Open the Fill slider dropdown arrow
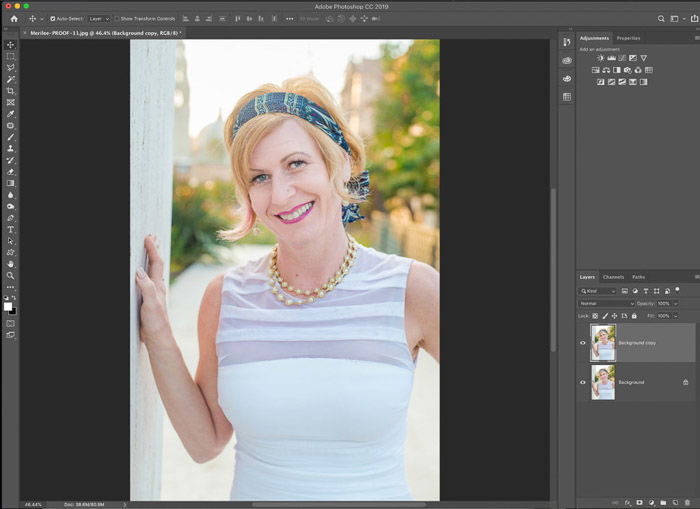The image size is (700, 509). pos(676,316)
